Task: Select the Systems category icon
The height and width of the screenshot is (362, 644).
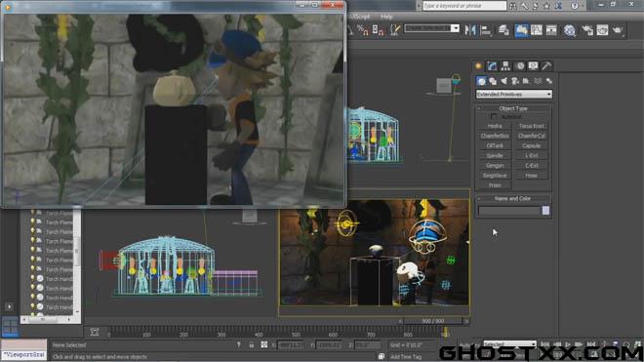Action: 549,81
